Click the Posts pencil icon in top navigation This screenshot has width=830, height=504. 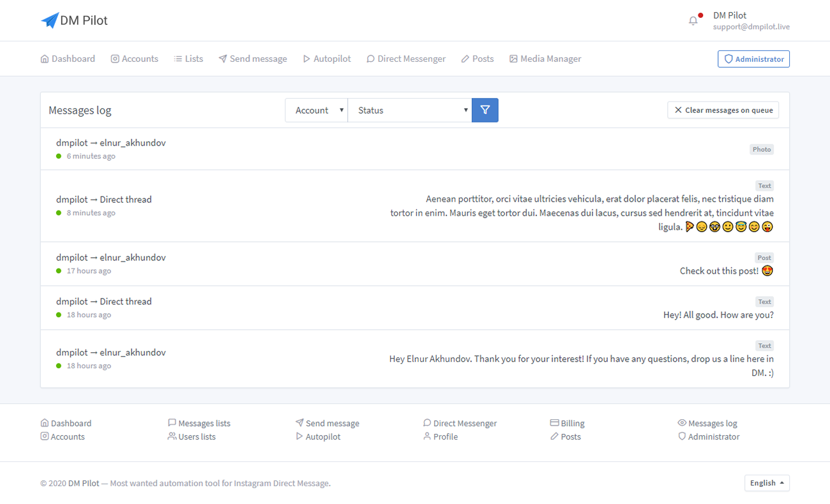(465, 59)
